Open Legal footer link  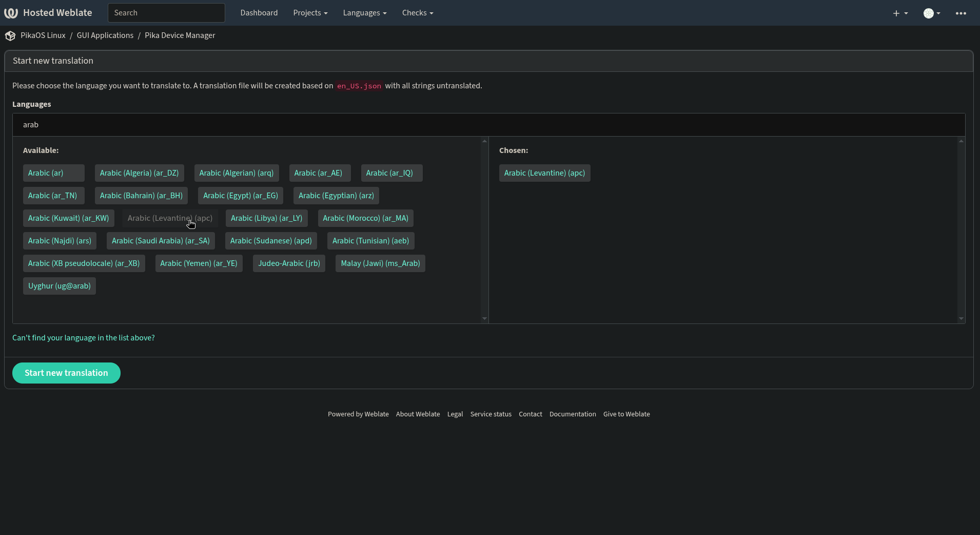[x=455, y=414]
